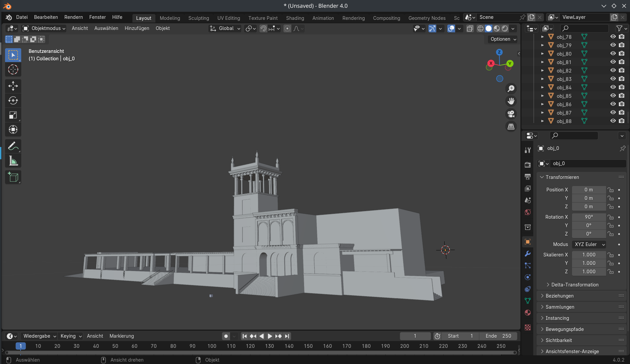
Task: Open the XYZ Euler rotation mode dropdown
Action: (x=589, y=244)
